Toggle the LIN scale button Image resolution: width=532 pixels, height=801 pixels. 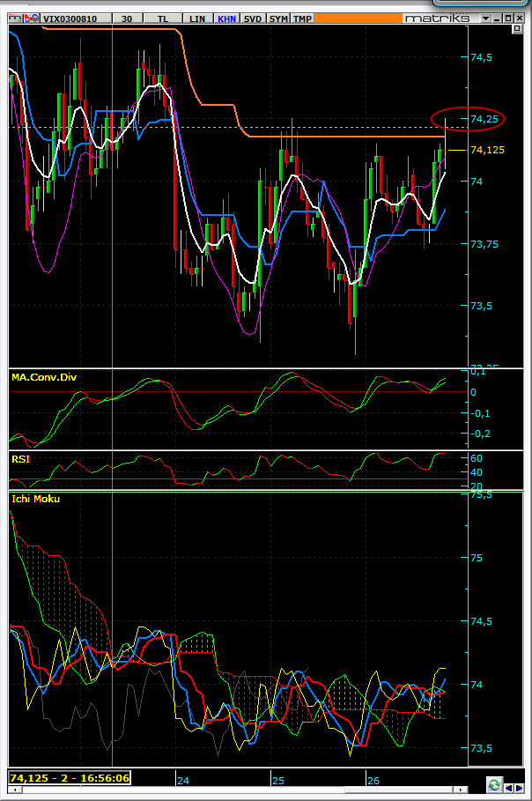197,18
